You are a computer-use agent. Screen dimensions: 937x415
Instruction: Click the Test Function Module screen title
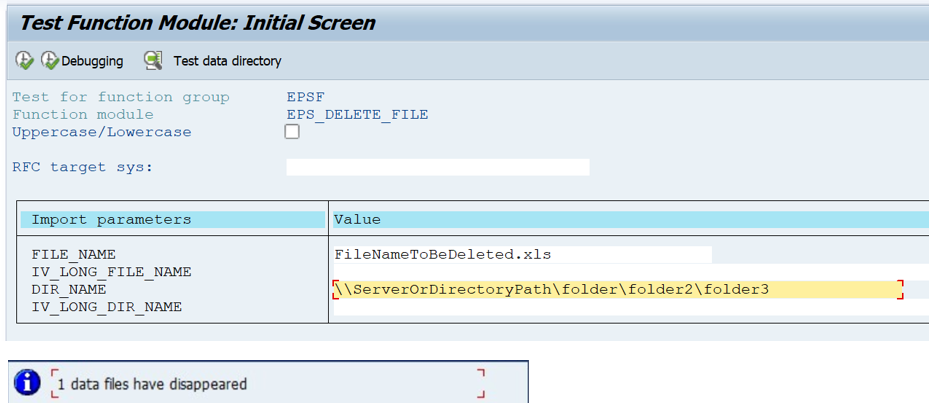pyautogui.click(x=198, y=22)
